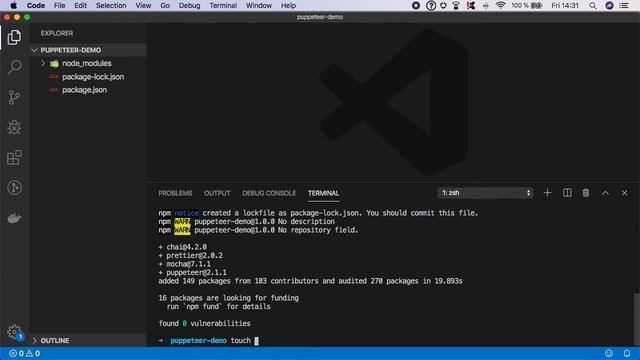Open the View menu
Viewport: 640px width, 360px height.
(x=143, y=6)
